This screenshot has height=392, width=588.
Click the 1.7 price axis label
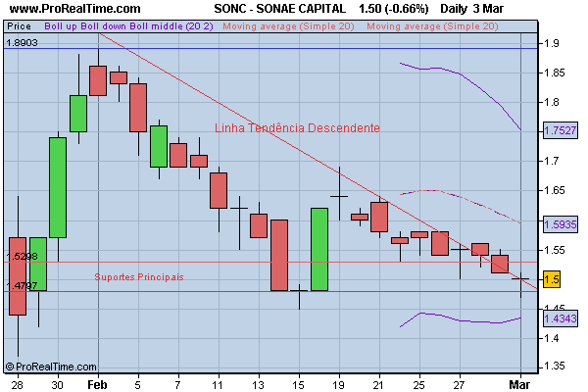(x=551, y=162)
